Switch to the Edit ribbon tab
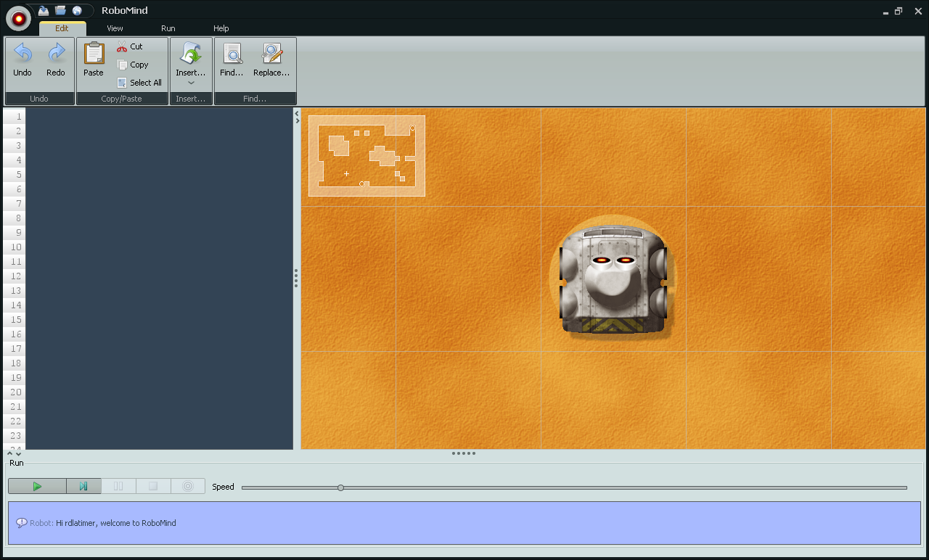 (62, 28)
